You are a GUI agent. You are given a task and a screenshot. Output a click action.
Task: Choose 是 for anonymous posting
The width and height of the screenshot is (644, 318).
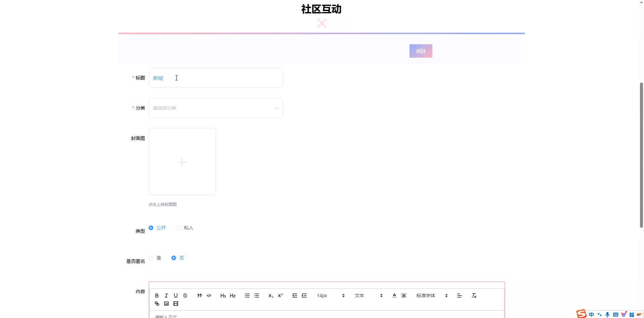click(155, 258)
